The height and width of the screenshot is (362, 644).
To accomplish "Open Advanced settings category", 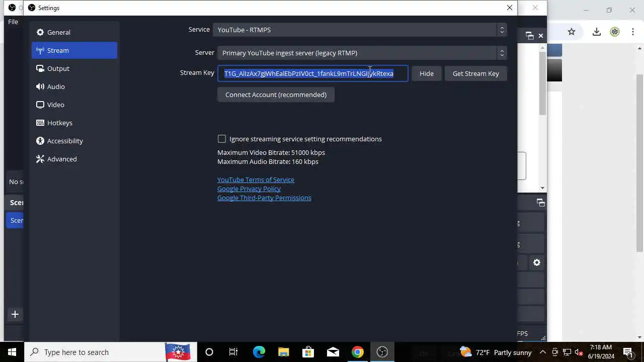I will [x=74, y=159].
